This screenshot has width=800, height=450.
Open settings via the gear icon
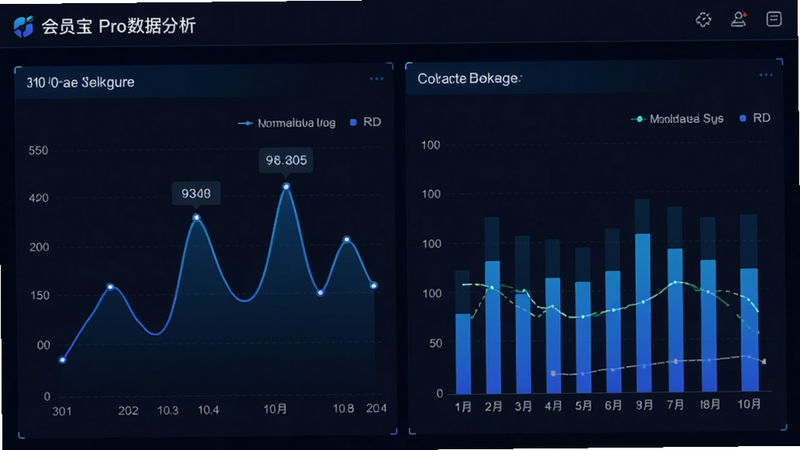(x=704, y=19)
